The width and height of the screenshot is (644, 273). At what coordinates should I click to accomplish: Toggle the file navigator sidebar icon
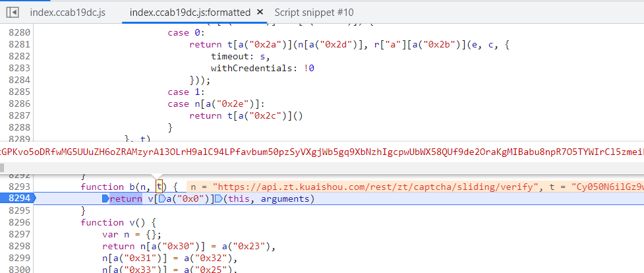[13, 13]
